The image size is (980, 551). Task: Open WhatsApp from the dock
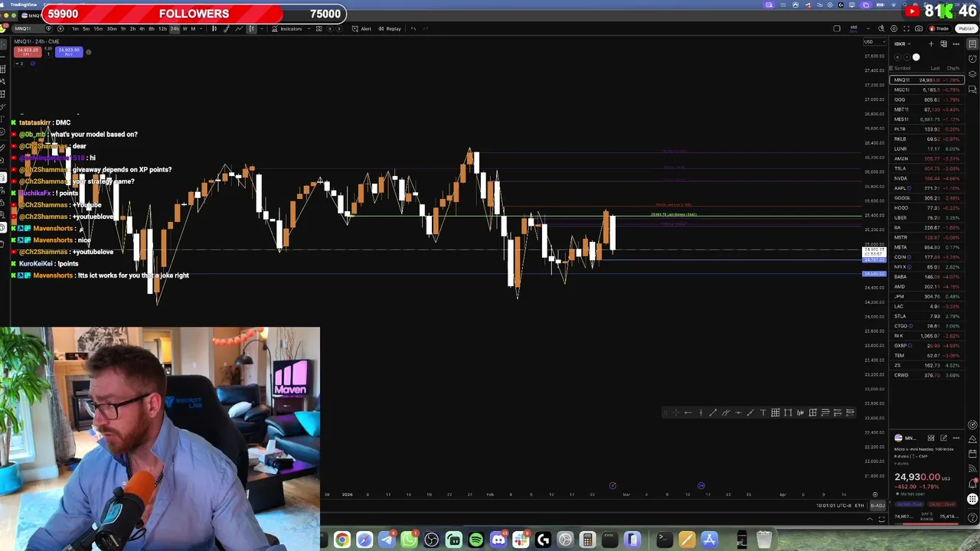409,540
